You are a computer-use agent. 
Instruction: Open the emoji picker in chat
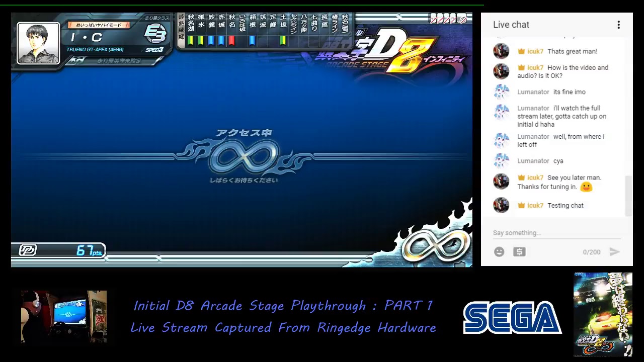(499, 252)
